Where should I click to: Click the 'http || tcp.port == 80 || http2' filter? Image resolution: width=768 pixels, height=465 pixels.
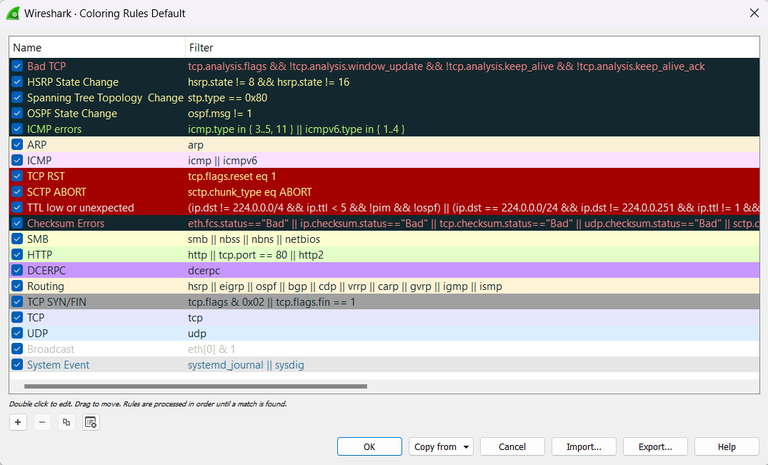coord(256,255)
